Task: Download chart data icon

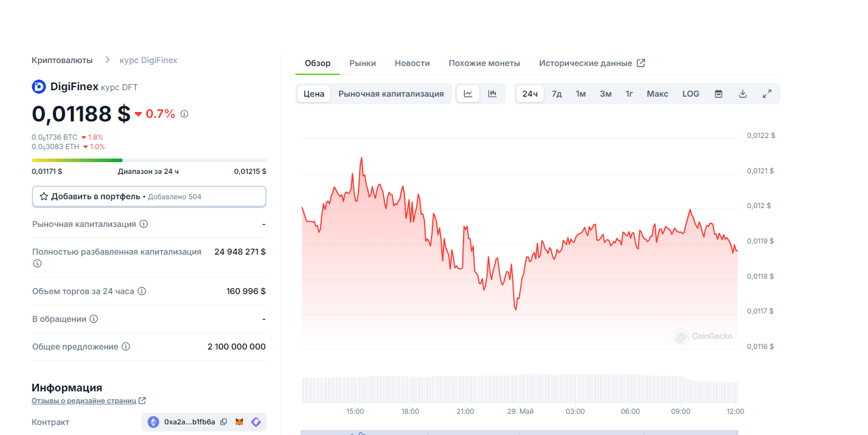Action: coord(743,94)
